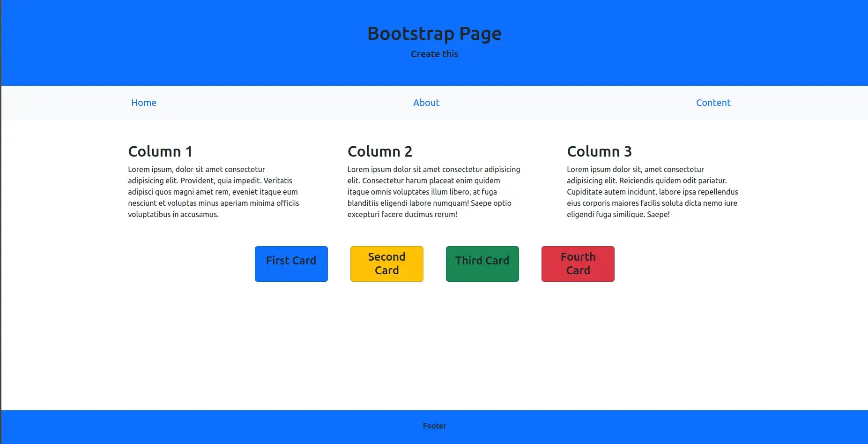Select the blue First Card
The width and height of the screenshot is (868, 444).
291,263
